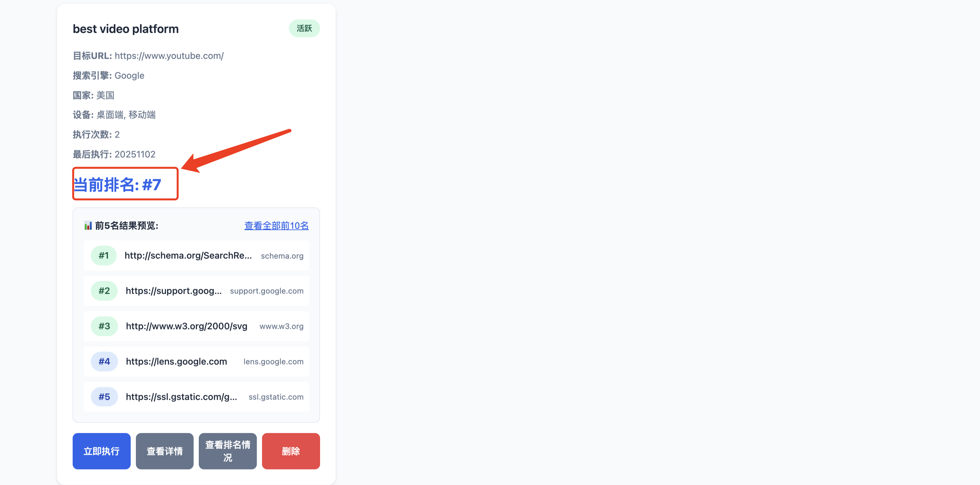The image size is (980, 485).
Task: Open the 查看全部前10名 link
Action: coord(276,226)
